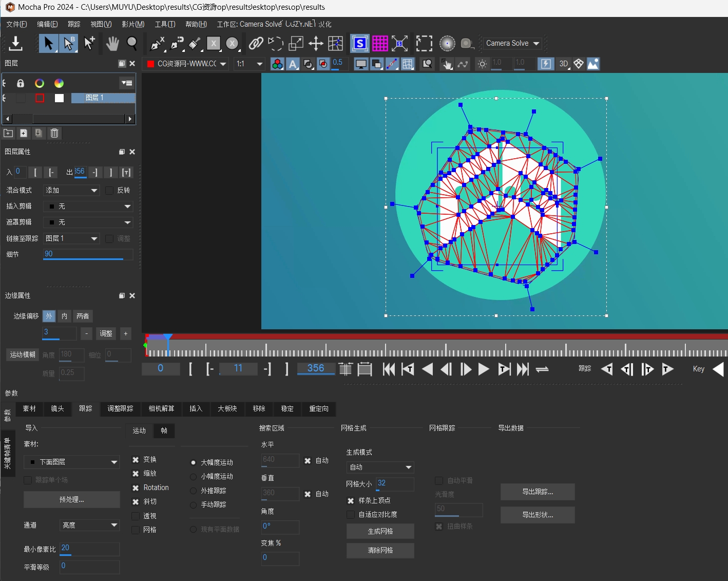The width and height of the screenshot is (728, 581).
Task: Select the Create Circle X-Spline tool
Action: (x=233, y=44)
